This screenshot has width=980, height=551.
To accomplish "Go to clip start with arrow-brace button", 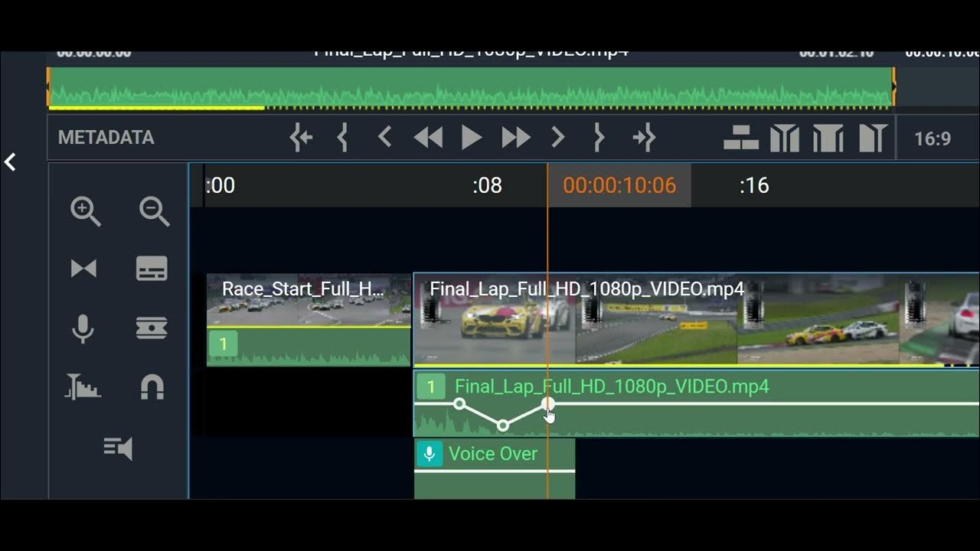I will (x=301, y=138).
